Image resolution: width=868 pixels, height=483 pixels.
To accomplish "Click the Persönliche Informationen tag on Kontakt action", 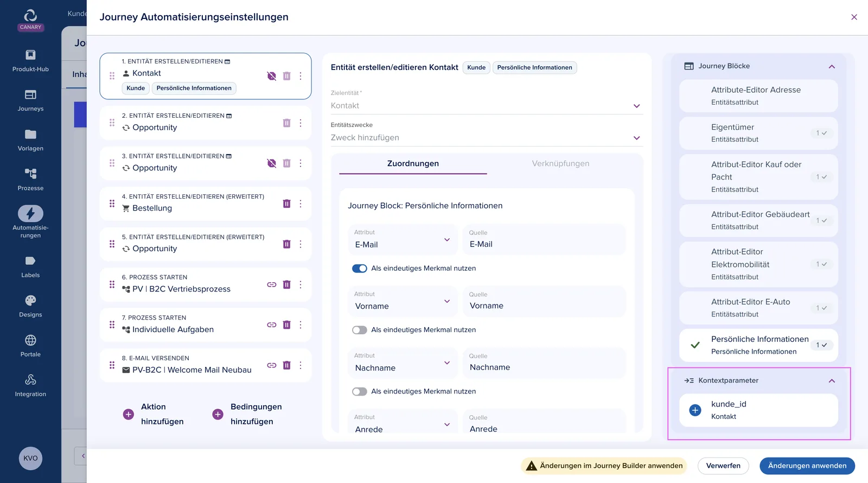I will click(194, 88).
